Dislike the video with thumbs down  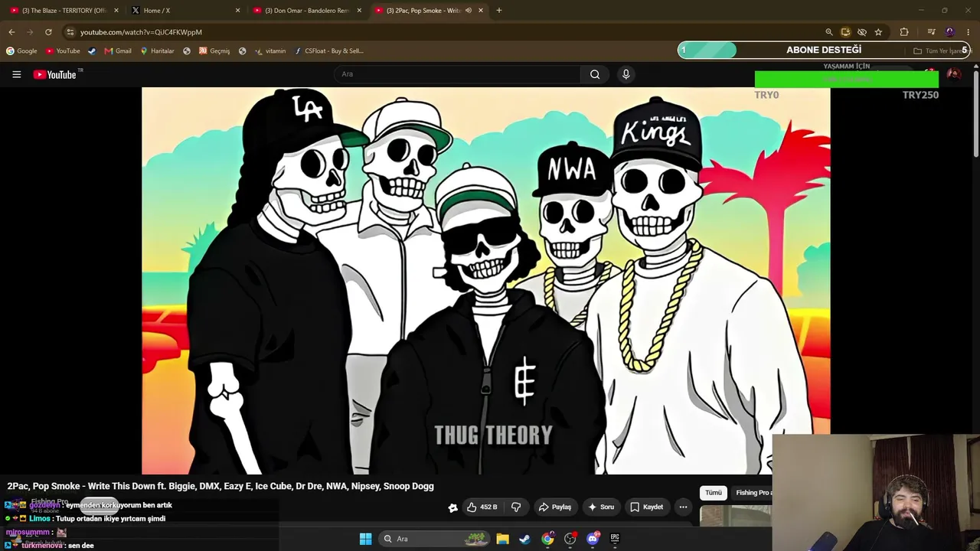click(516, 507)
